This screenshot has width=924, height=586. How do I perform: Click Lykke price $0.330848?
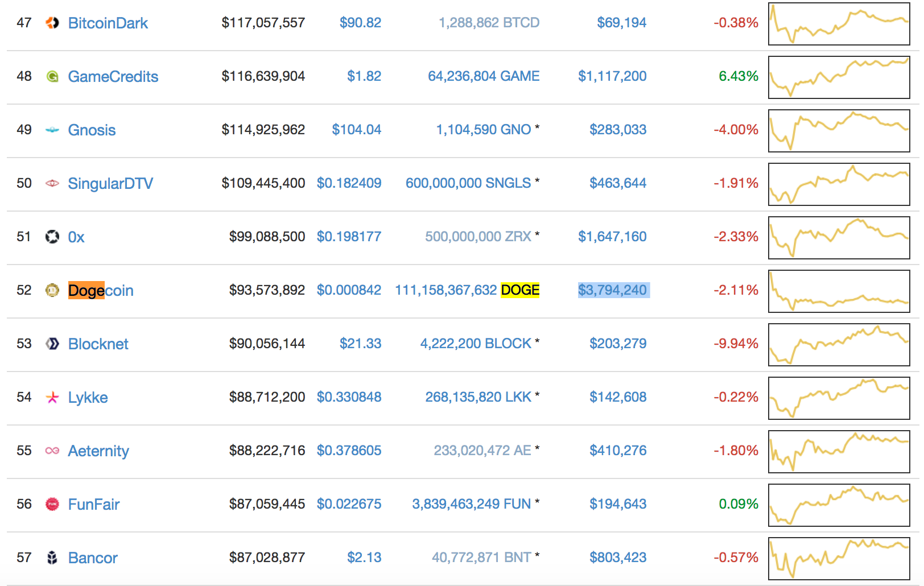349,397
